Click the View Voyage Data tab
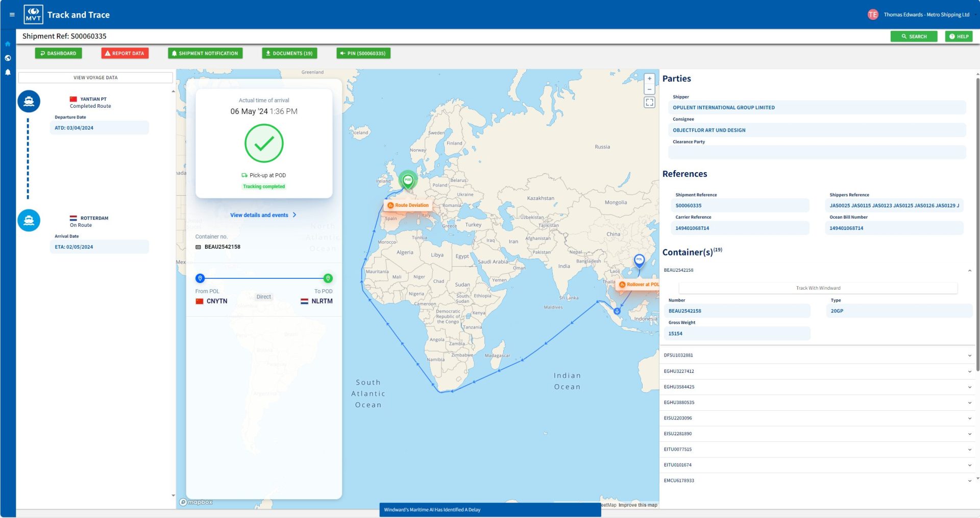 tap(95, 78)
